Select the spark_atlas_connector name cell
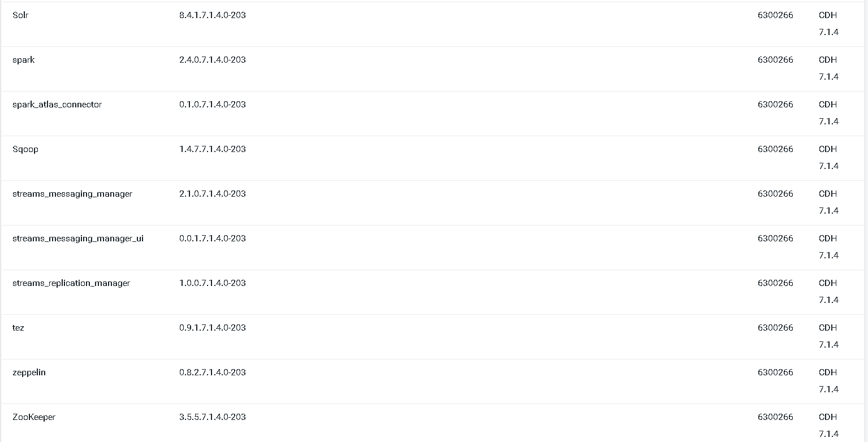 pos(57,105)
